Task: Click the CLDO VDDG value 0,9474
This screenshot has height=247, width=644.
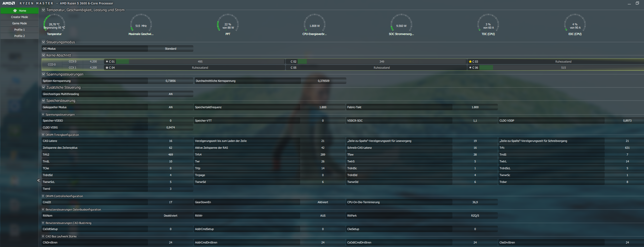Action: tap(171, 127)
